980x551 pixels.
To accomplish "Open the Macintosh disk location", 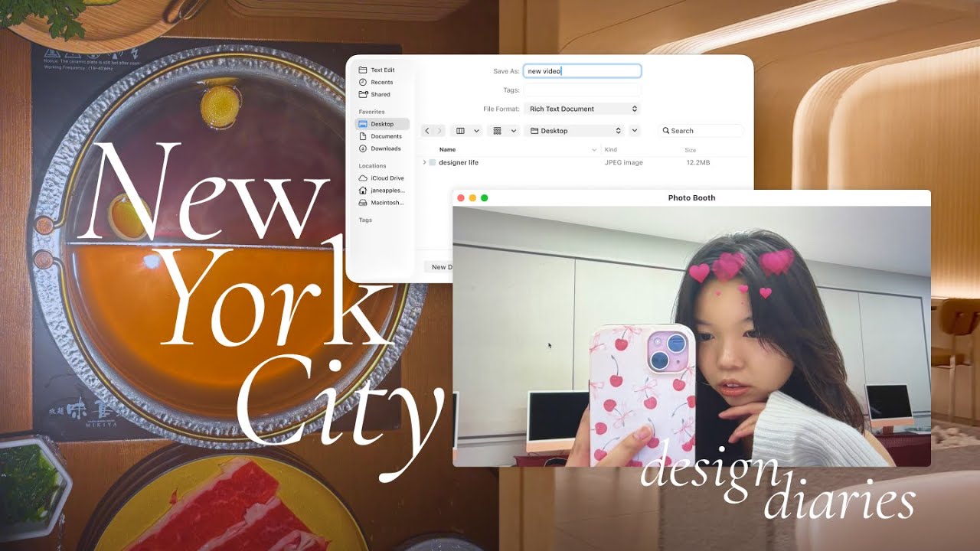I will 382,203.
